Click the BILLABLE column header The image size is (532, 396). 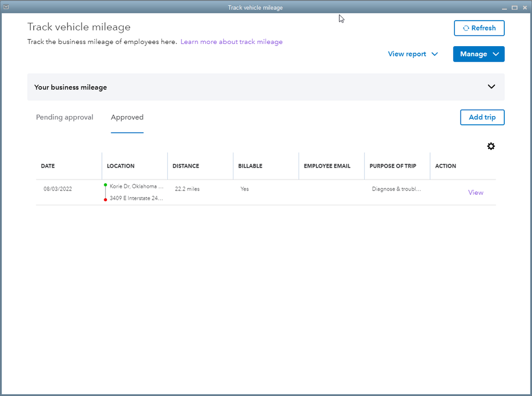tap(250, 166)
